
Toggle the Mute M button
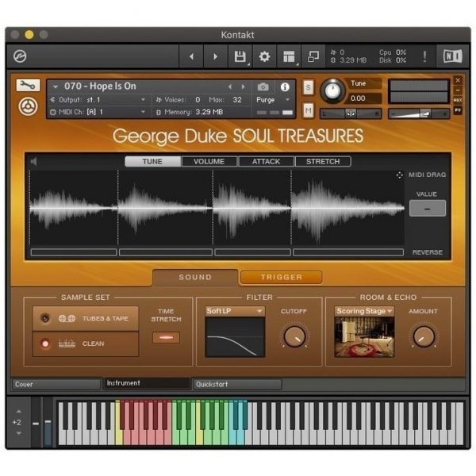point(309,110)
